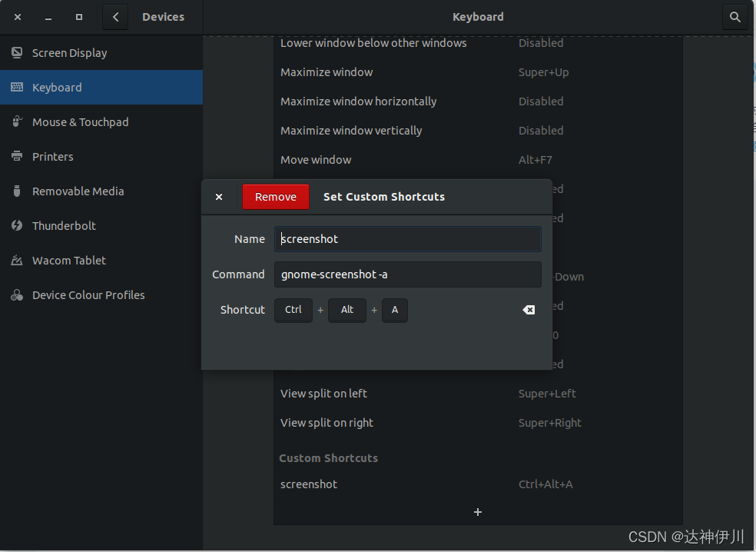The height and width of the screenshot is (552, 756).
Task: Select Keyboard in the sidebar
Action: point(101,88)
